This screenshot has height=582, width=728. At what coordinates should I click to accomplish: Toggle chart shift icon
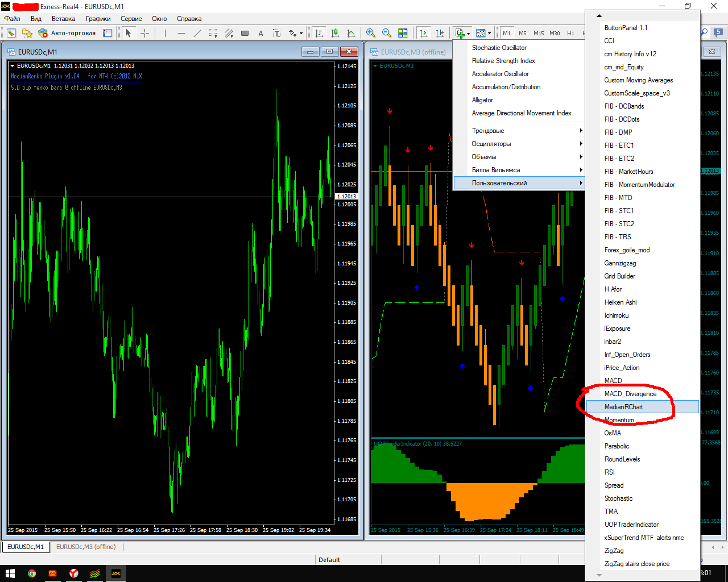point(439,33)
